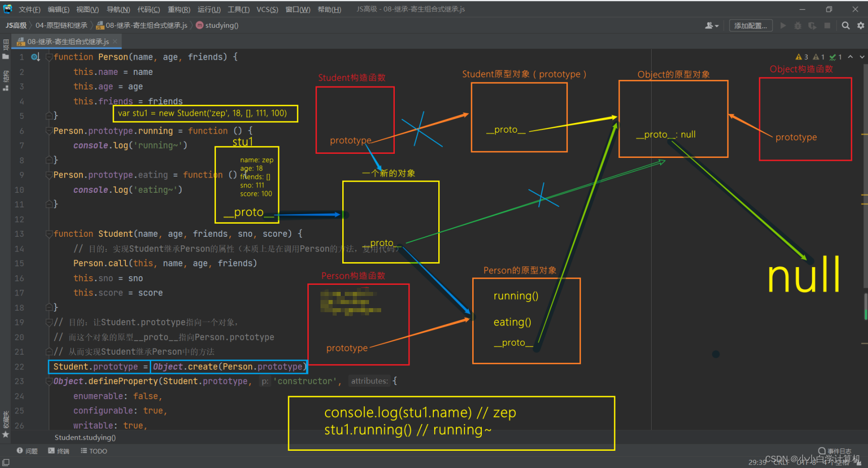
Task: Click the Stop square icon
Action: [828, 25]
